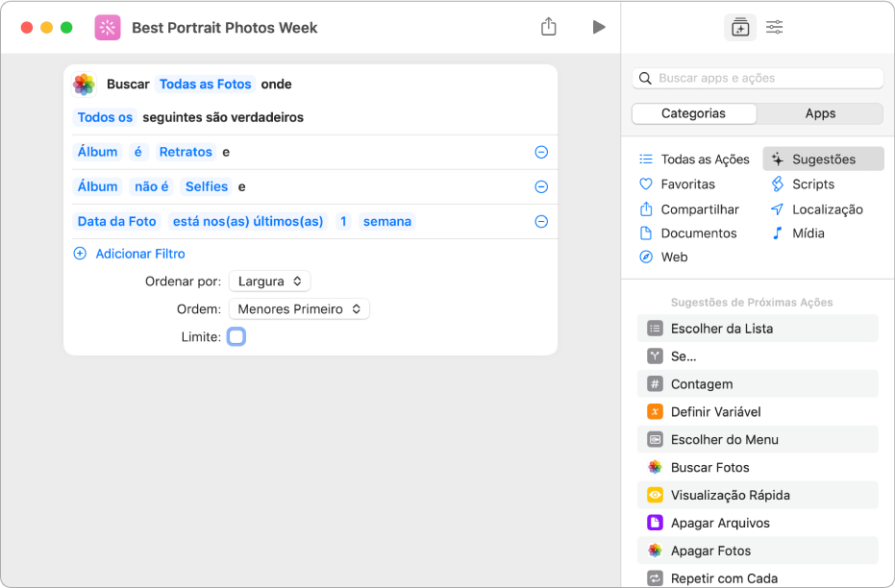Screen dimensions: 895x588
Task: Select the Favoritas category
Action: tap(687, 184)
